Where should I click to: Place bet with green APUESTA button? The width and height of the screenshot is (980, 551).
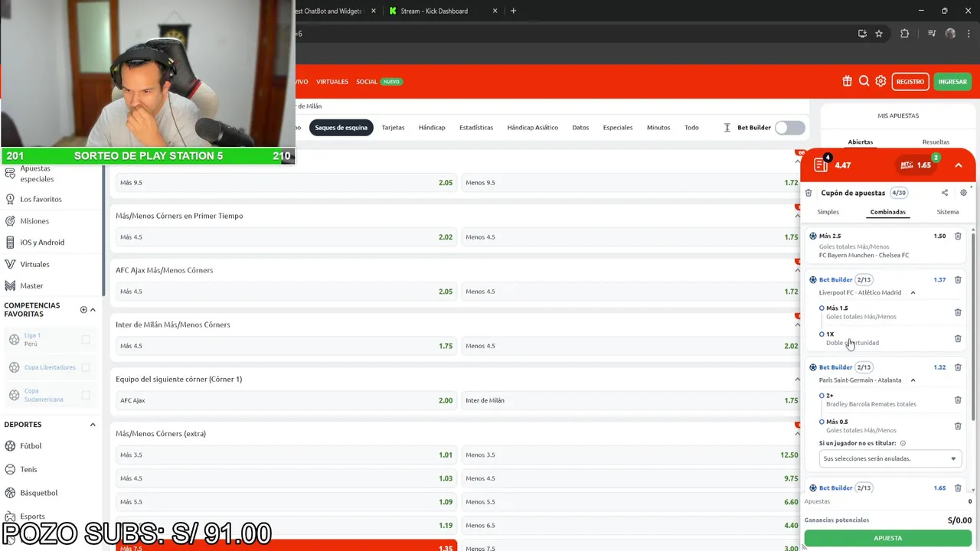(x=888, y=538)
